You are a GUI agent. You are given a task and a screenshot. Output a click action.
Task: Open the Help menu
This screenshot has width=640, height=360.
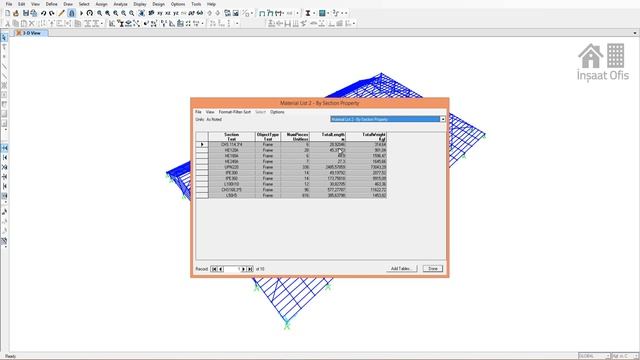pyautogui.click(x=211, y=4)
